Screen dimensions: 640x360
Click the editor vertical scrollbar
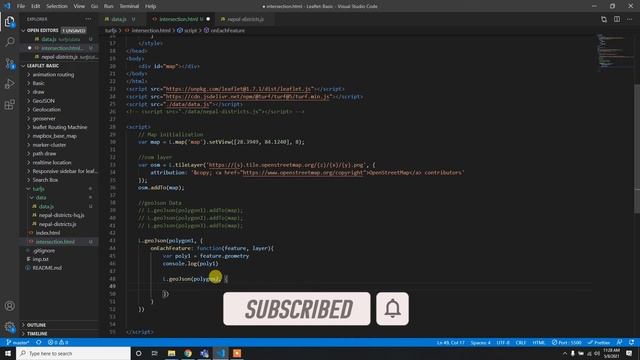click(637, 149)
